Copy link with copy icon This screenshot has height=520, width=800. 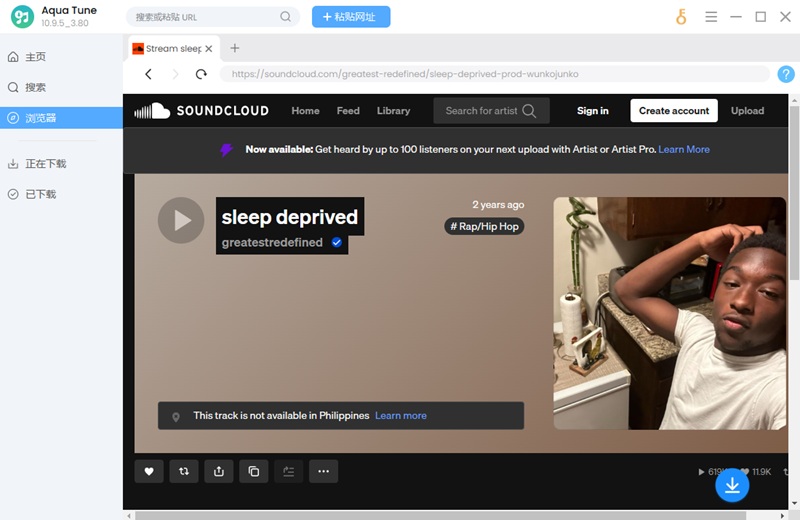click(x=254, y=472)
